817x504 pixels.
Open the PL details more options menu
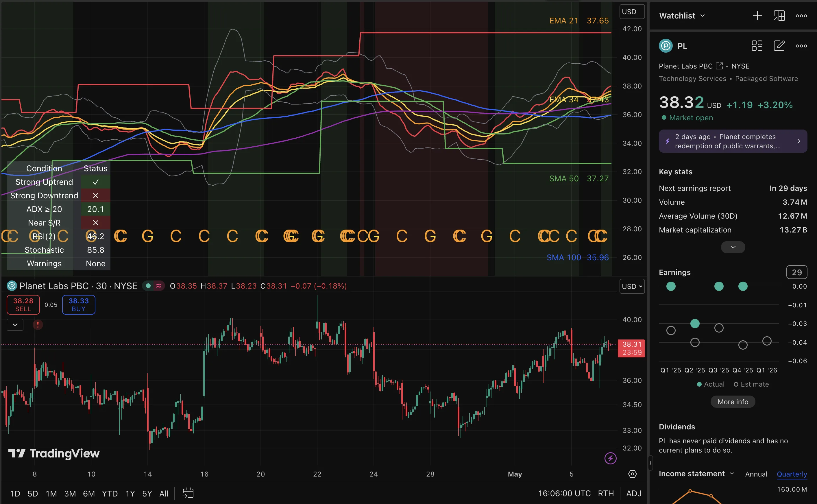coord(801,46)
